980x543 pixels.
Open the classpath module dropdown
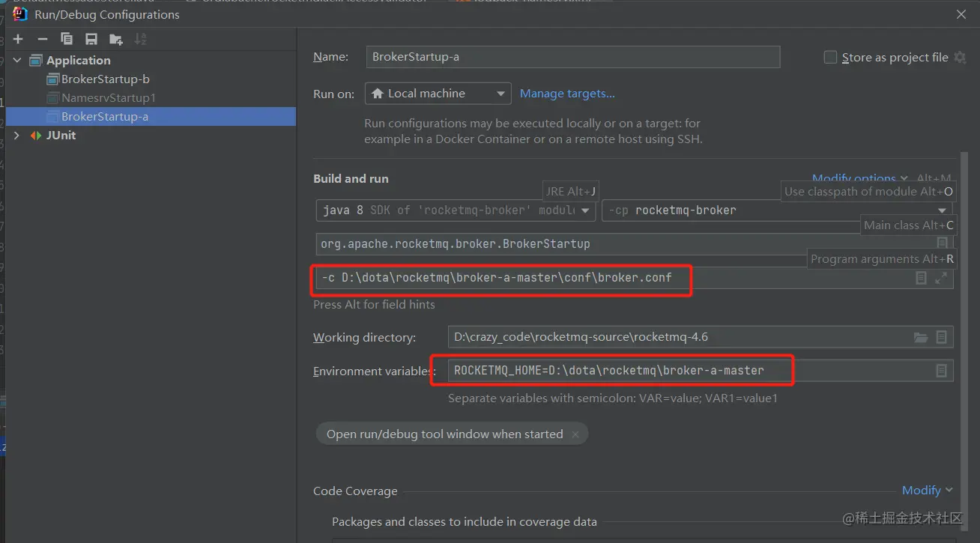pyautogui.click(x=778, y=210)
